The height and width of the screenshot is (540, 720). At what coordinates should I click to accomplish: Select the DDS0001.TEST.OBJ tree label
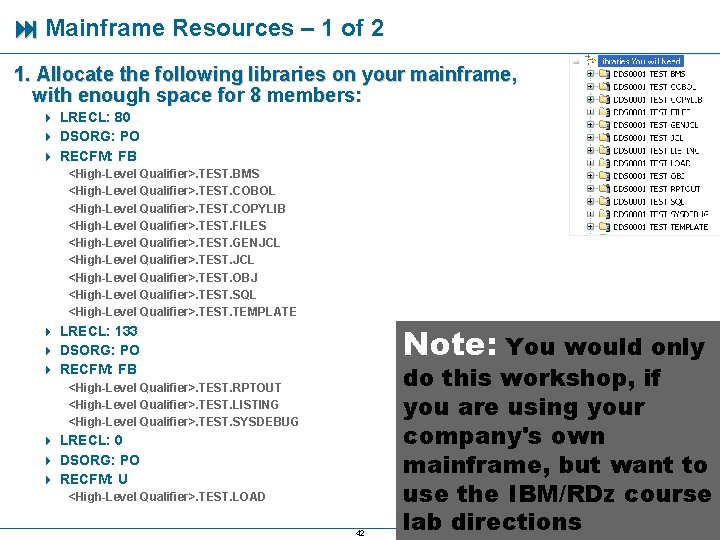click(x=649, y=176)
